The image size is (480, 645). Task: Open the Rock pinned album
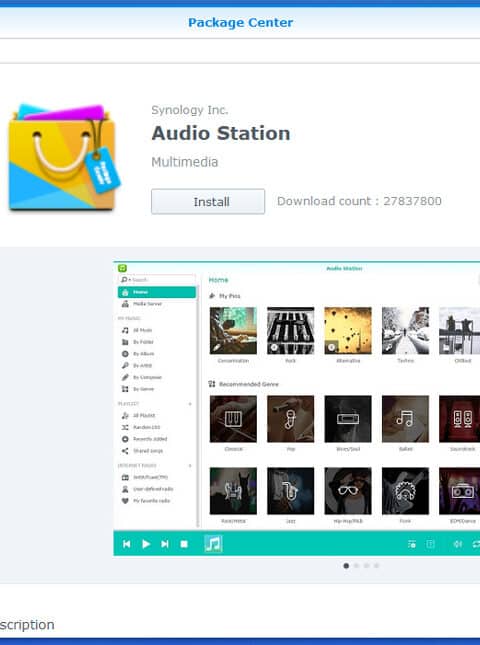[290, 331]
